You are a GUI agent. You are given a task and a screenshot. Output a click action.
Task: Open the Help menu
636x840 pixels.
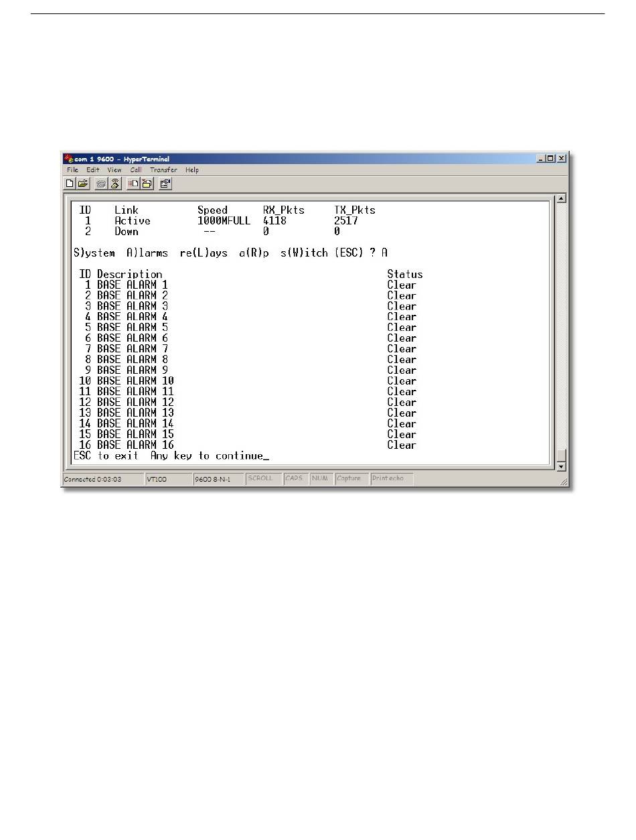[192, 170]
